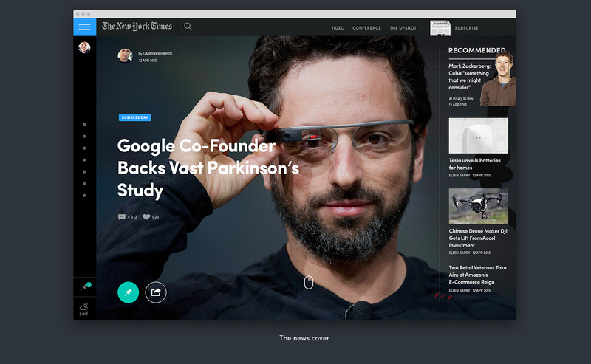Click the Subscribe link
The image size is (591, 364).
(x=466, y=28)
